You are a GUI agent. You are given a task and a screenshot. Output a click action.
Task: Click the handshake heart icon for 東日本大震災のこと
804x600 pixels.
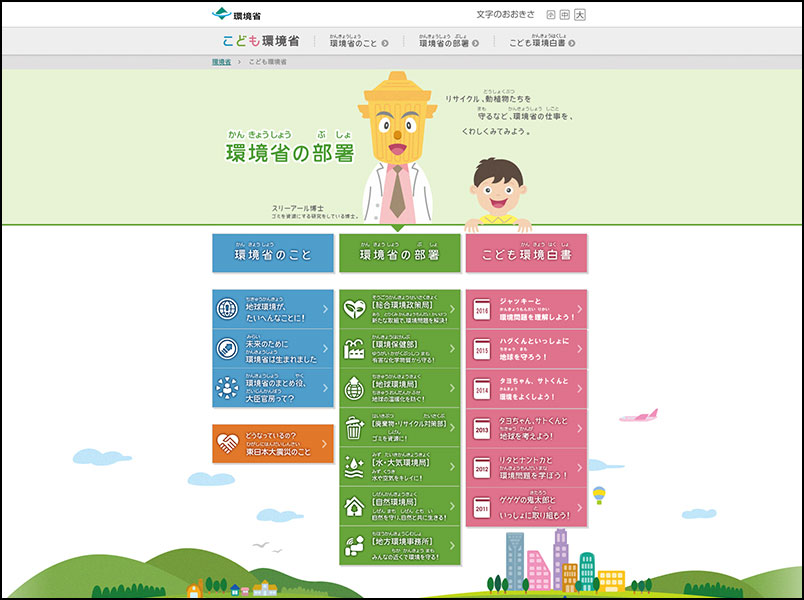click(228, 443)
